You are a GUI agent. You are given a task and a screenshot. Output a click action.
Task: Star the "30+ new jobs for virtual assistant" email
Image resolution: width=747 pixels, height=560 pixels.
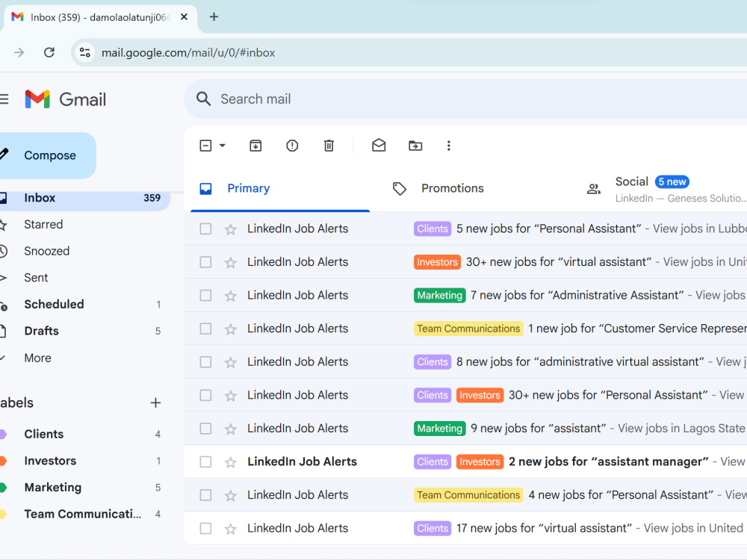[231, 262]
